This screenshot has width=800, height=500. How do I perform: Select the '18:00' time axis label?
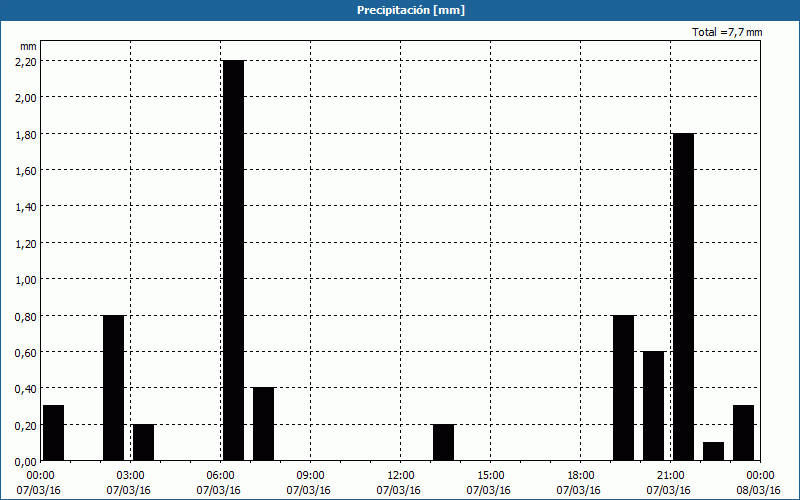click(581, 476)
